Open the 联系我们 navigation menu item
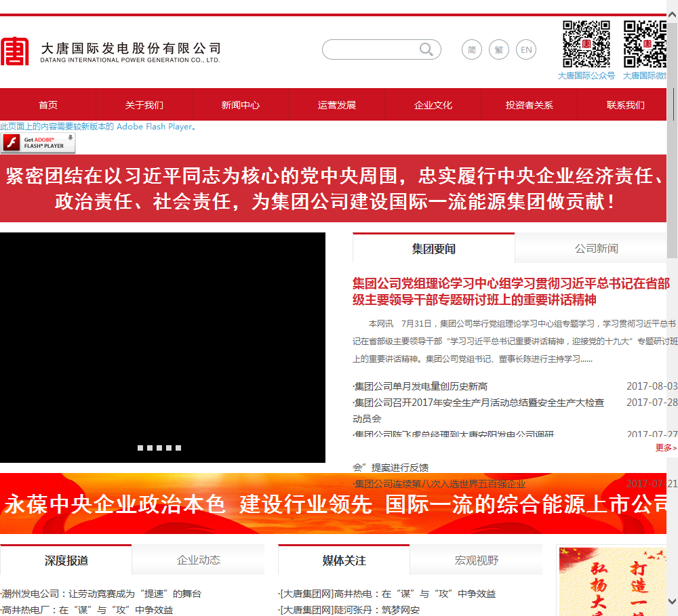 [x=625, y=105]
